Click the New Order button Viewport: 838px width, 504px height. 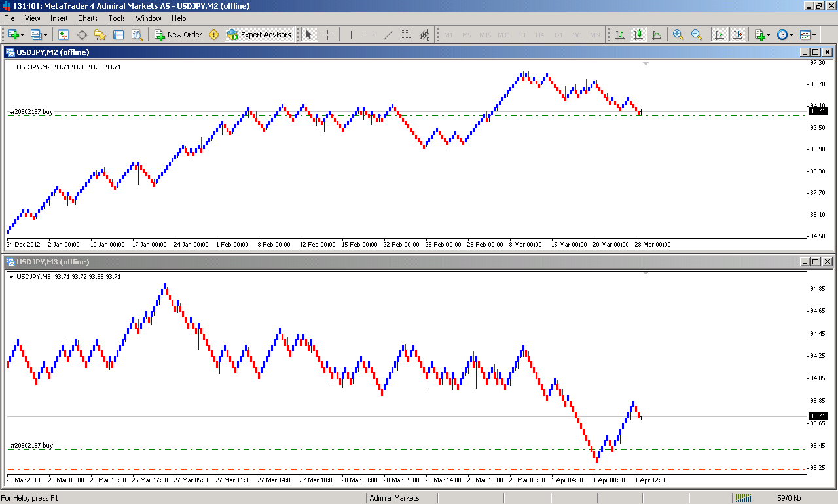pos(178,35)
